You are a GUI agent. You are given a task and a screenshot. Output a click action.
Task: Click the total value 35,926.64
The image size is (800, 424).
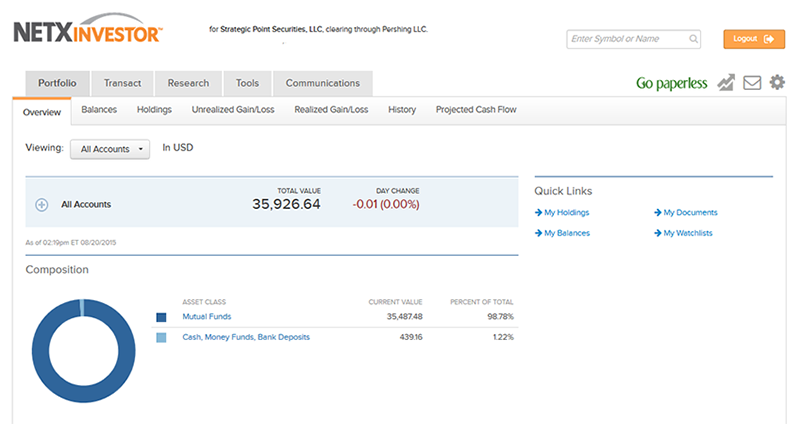286,204
